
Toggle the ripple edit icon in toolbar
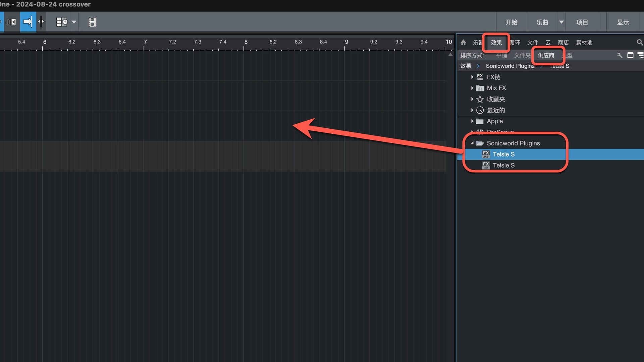12,22
